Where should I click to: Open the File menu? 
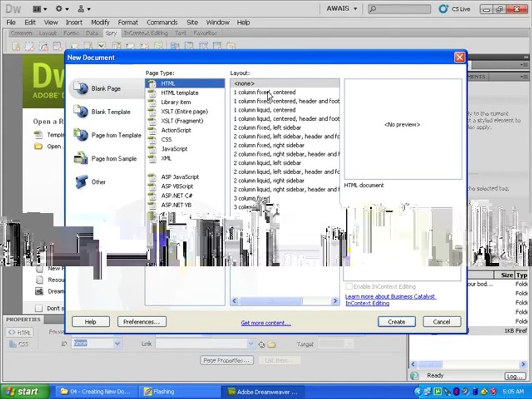tap(11, 22)
